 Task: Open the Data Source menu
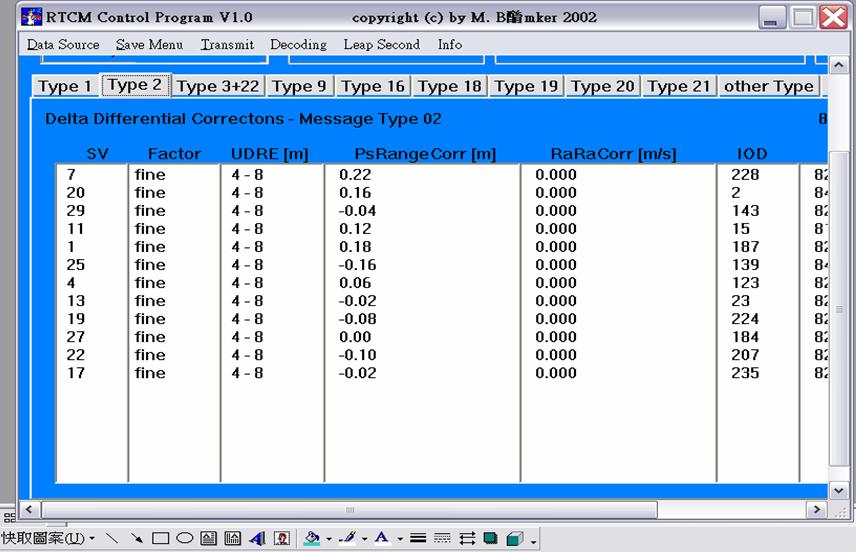click(63, 45)
